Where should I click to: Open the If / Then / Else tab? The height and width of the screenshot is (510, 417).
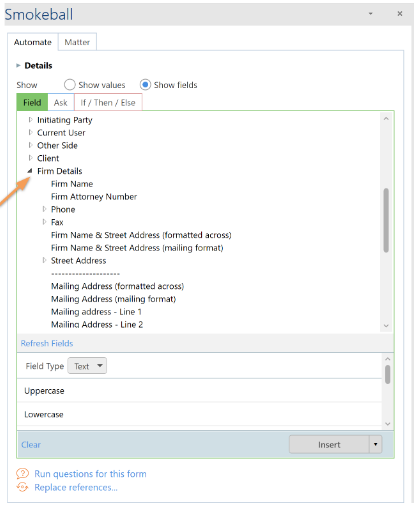108,102
